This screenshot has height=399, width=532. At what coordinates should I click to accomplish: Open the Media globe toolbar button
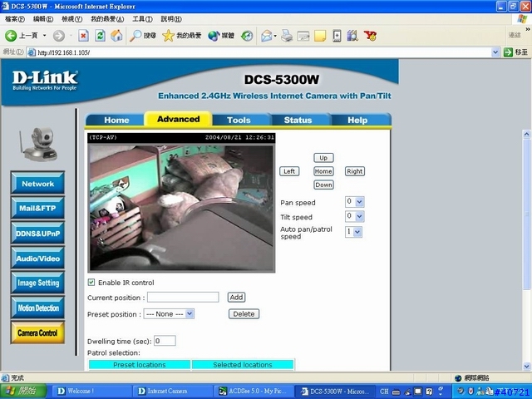coord(221,36)
